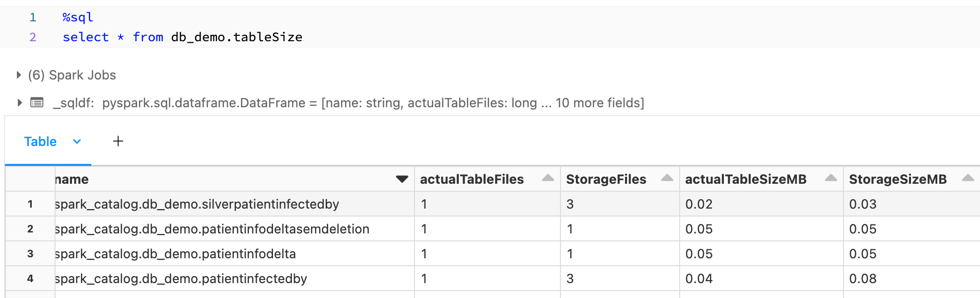
Task: Click the patientinfodelta table name cell
Action: [234, 254]
